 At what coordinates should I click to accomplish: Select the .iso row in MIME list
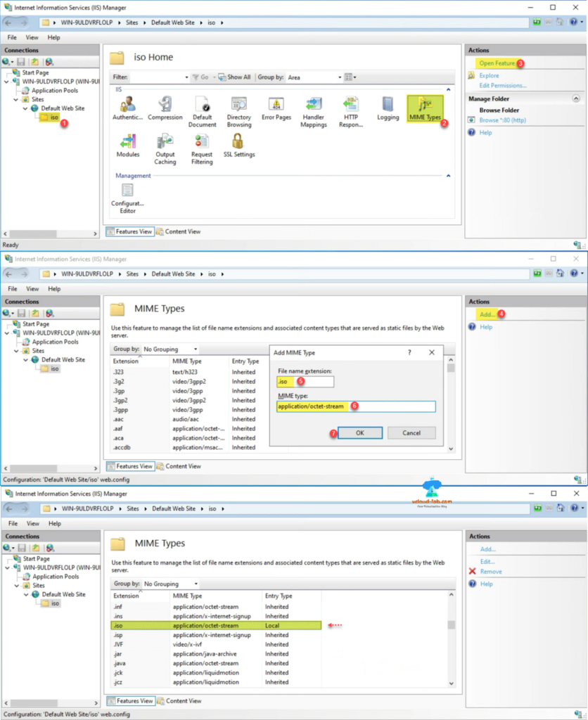[216, 625]
